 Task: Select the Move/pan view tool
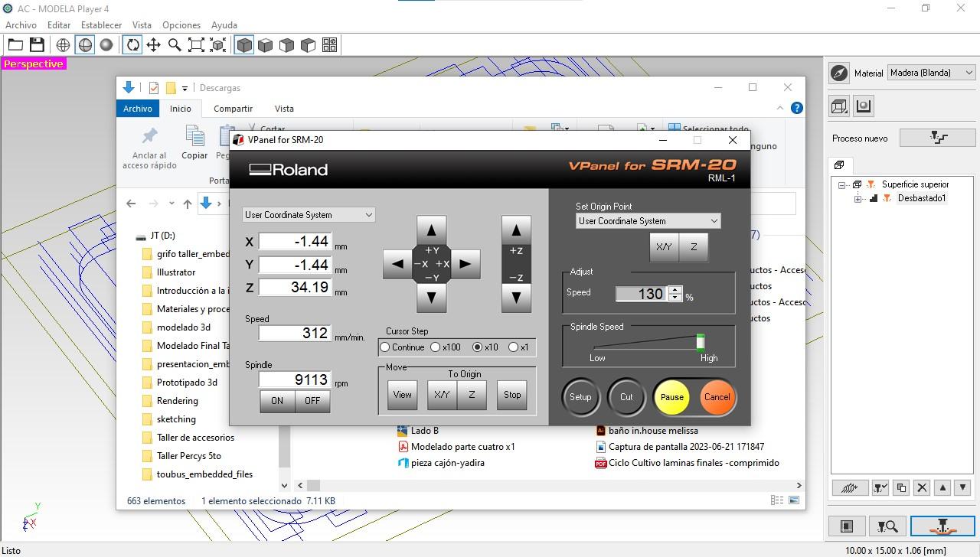click(x=154, y=45)
